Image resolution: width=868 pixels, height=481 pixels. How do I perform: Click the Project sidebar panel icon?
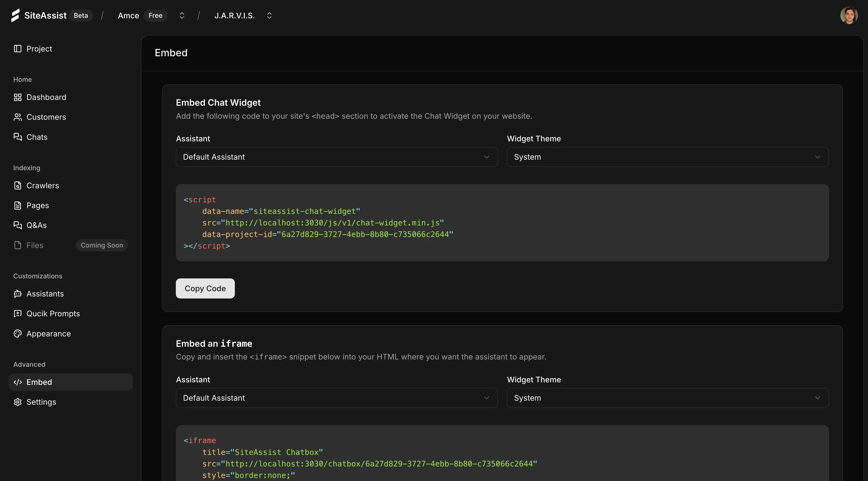[18, 48]
